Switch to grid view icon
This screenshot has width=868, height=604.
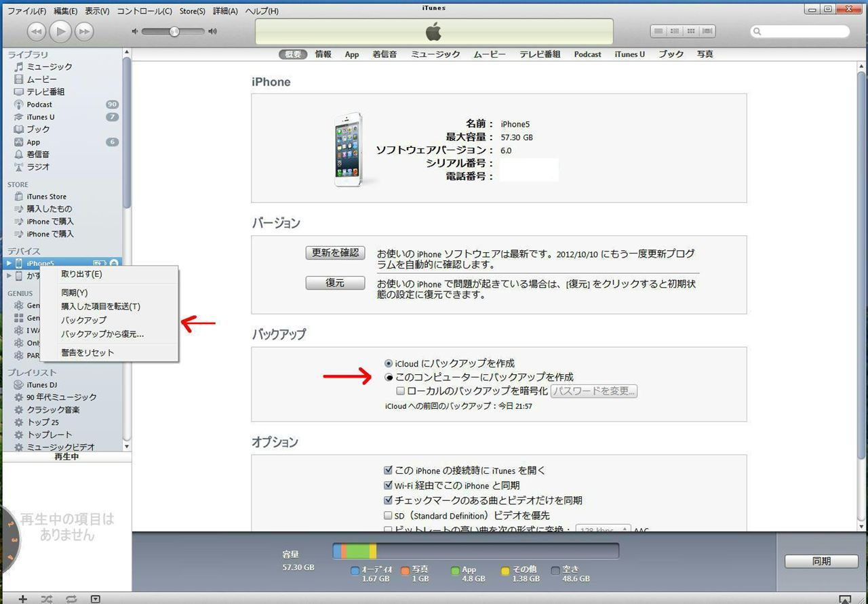691,31
